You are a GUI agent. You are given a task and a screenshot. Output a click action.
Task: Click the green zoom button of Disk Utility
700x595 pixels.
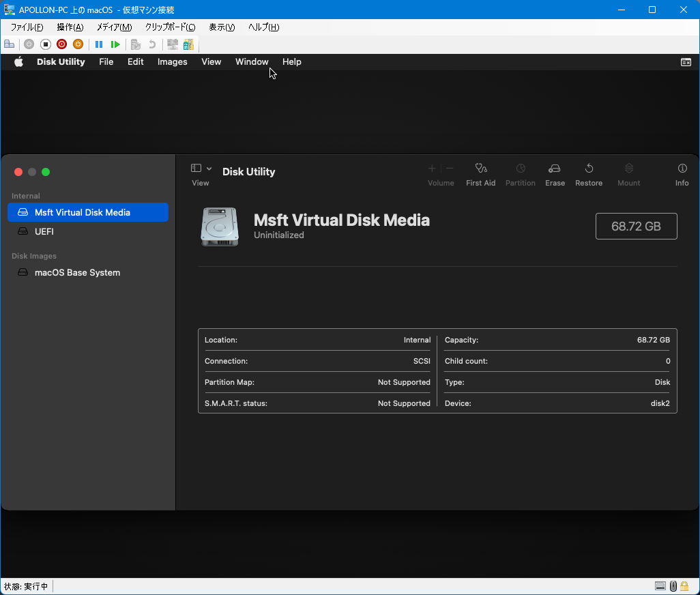(46, 172)
